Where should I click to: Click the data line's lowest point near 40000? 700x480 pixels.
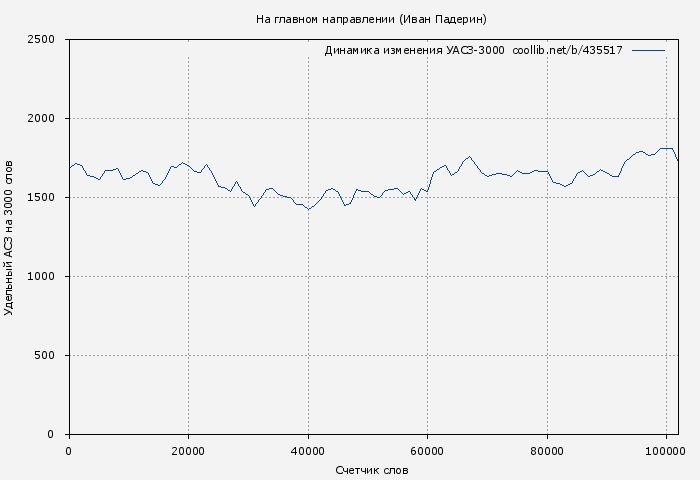click(308, 209)
